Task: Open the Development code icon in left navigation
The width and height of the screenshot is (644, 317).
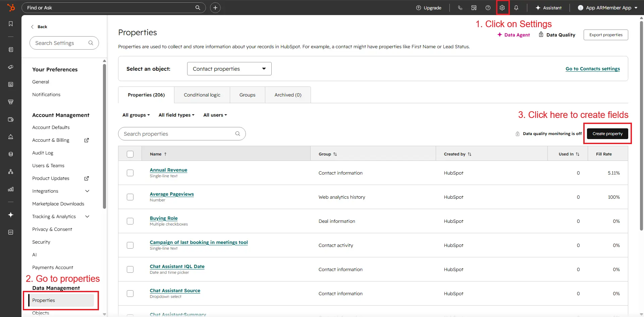Action: (x=11, y=232)
